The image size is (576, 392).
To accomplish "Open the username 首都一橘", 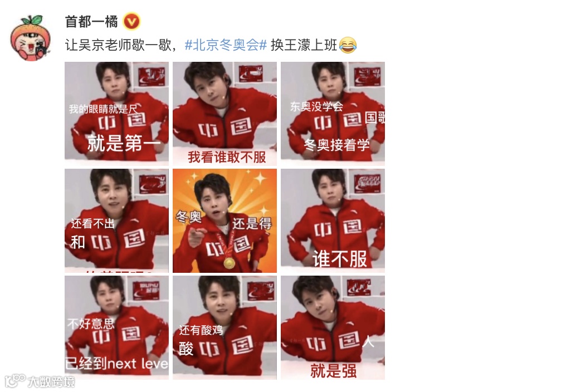I will (91, 22).
